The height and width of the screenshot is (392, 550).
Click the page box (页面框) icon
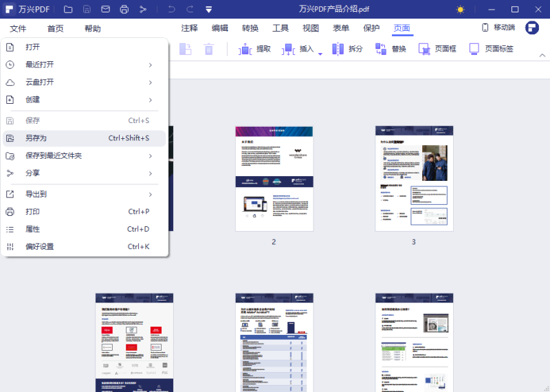click(424, 49)
